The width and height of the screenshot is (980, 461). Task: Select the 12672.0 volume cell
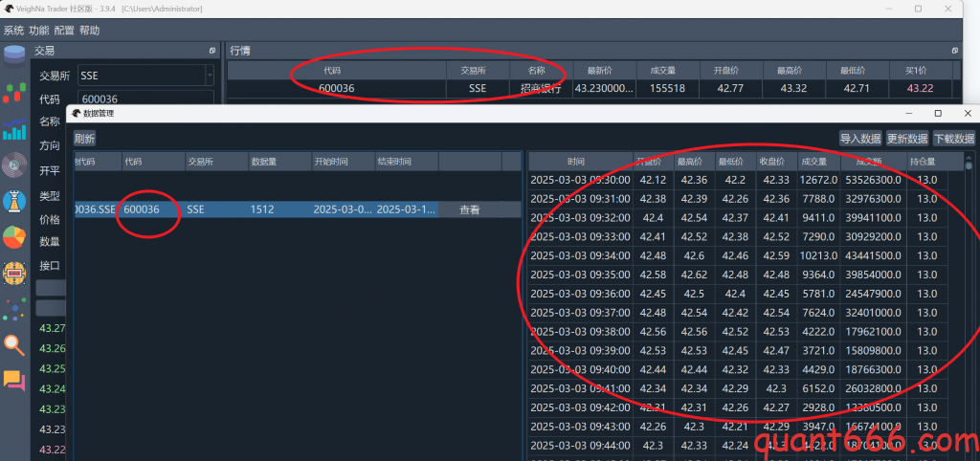coord(817,180)
